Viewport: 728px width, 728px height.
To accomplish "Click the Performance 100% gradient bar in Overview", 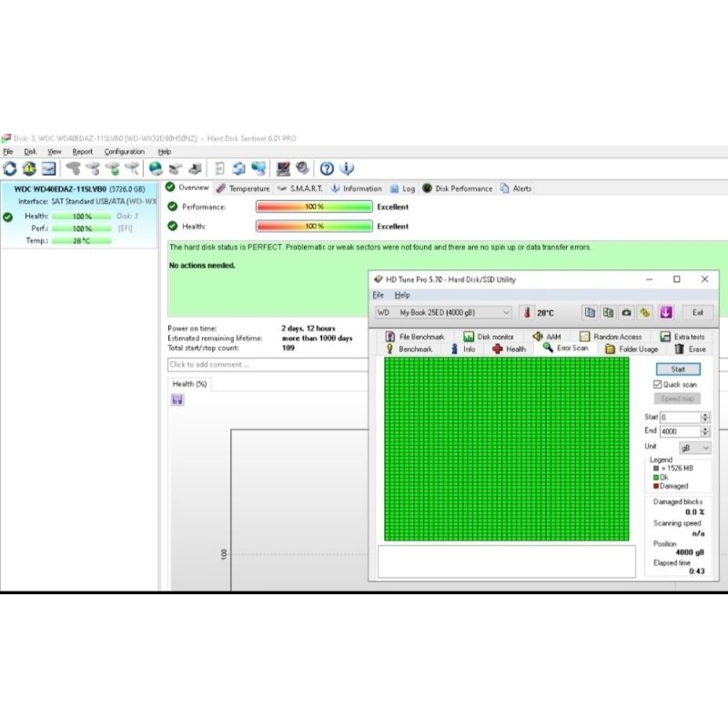I will pos(314,207).
